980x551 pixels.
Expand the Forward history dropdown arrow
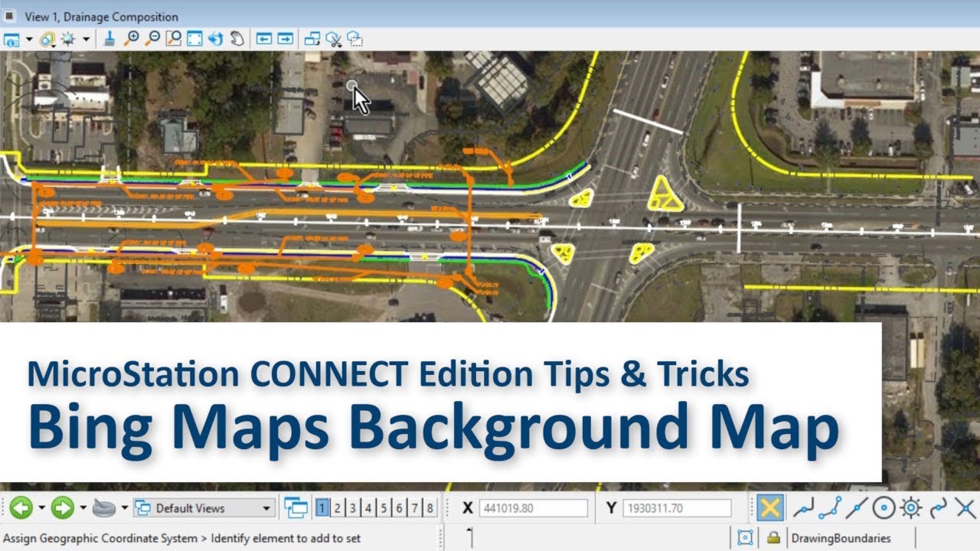coord(83,508)
